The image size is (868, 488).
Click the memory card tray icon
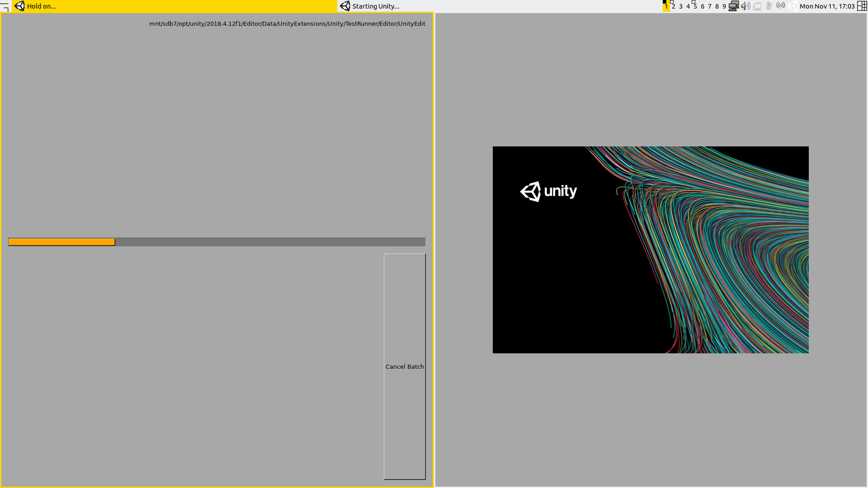(x=757, y=6)
